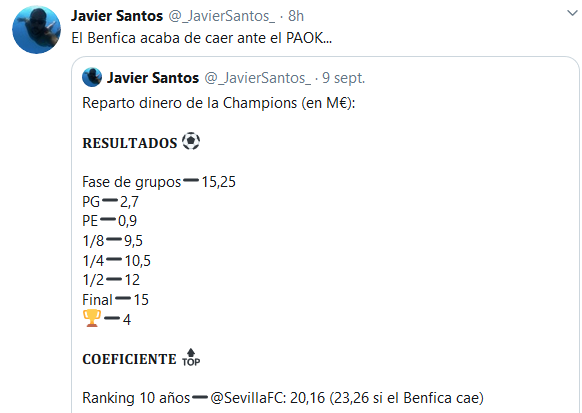Image resolution: width=582 pixels, height=413 pixels.
Task: Click the Reparto dinero de la Champions line
Action: [x=219, y=103]
